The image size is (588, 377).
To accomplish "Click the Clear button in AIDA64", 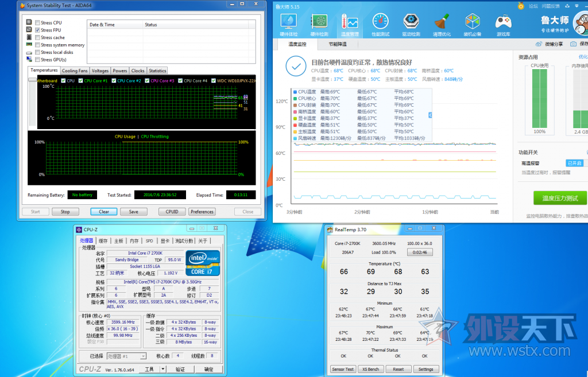I will (x=104, y=212).
